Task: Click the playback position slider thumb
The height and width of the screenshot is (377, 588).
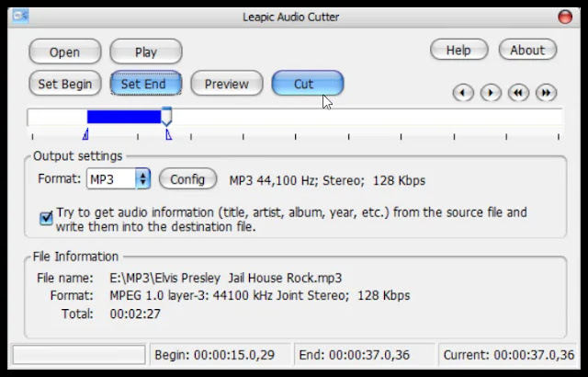Action: [166, 116]
